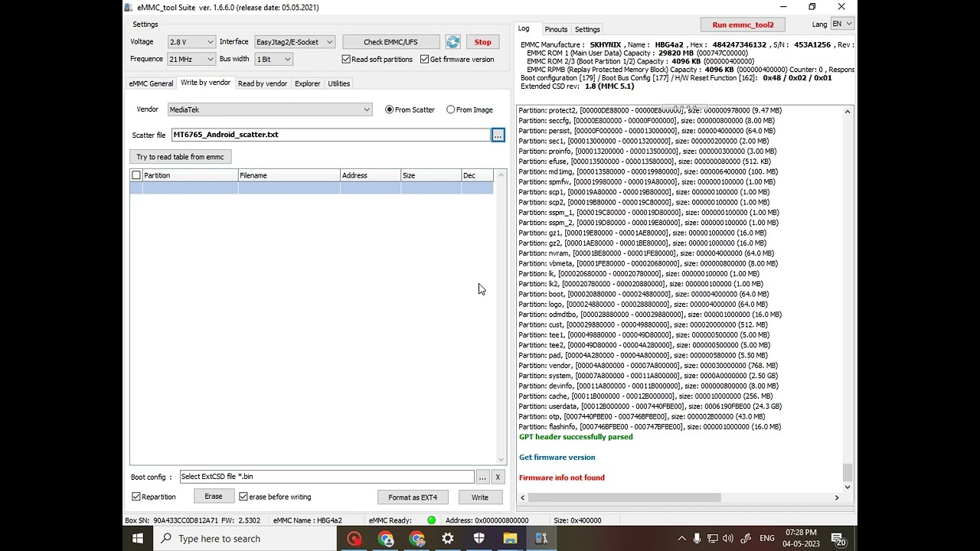Toggle Get firmware version checkbox

[x=424, y=60]
